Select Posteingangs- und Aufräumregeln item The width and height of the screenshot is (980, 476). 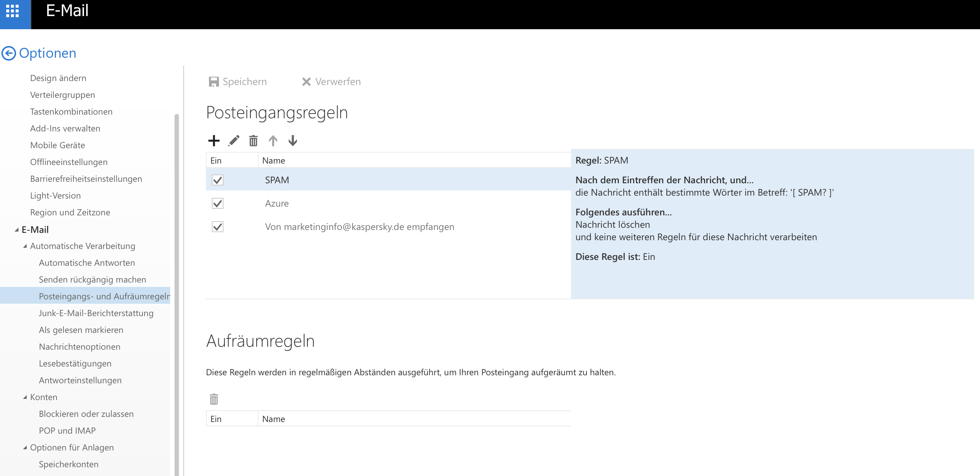[85, 296]
